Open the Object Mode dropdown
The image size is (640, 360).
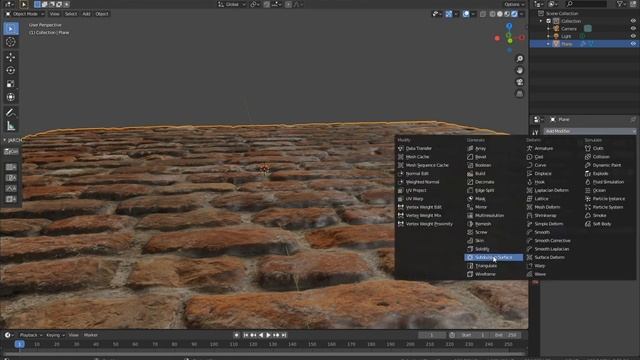[24, 14]
